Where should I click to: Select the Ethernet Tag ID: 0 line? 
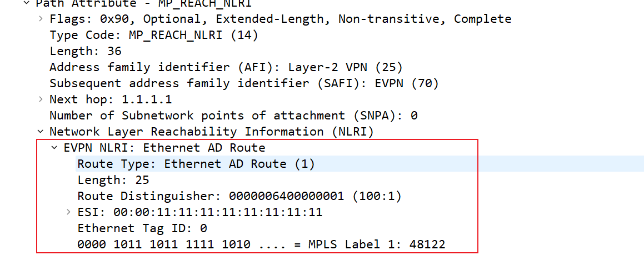142,228
